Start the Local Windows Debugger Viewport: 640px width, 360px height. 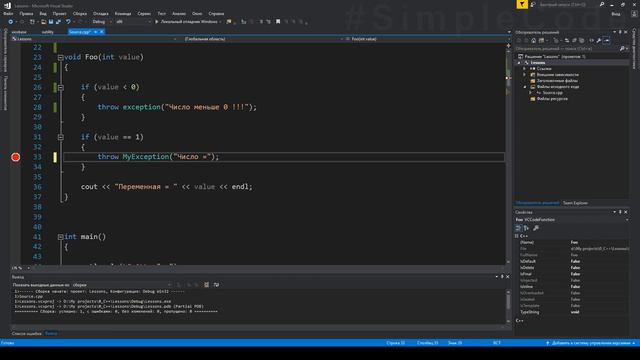(x=188, y=22)
